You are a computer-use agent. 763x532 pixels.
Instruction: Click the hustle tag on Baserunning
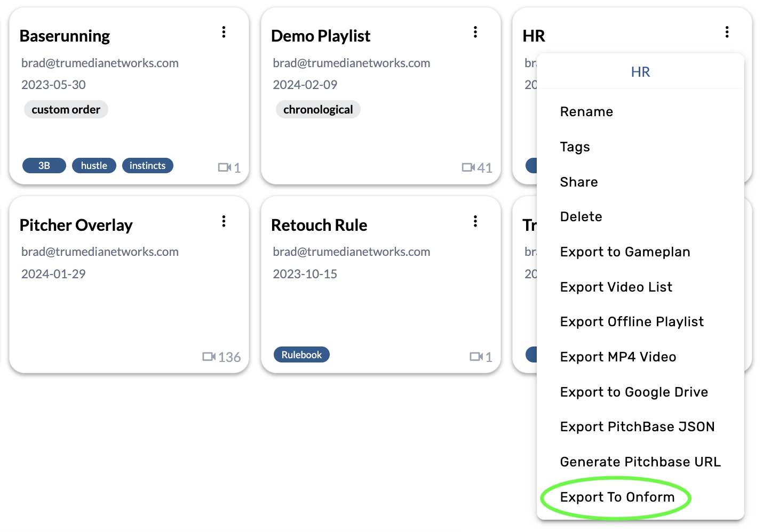pos(94,166)
